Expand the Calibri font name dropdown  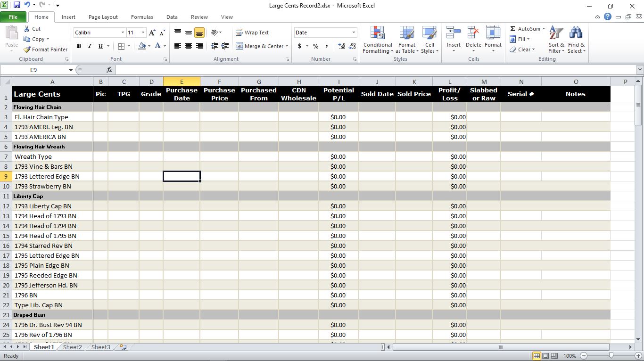(x=123, y=33)
